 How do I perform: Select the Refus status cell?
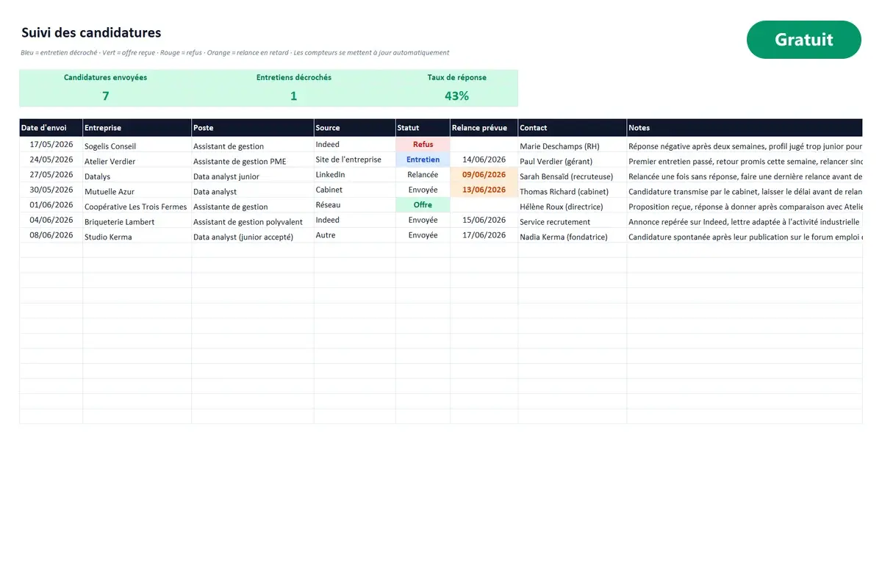[x=423, y=145]
